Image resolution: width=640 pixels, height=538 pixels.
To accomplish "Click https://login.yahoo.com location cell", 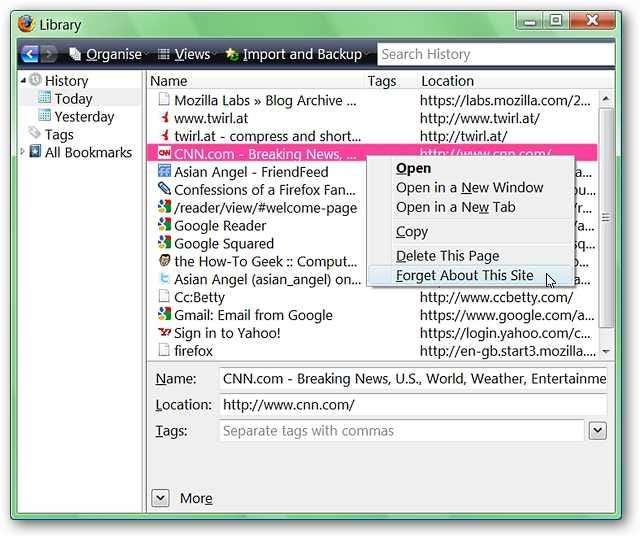I will click(x=505, y=333).
